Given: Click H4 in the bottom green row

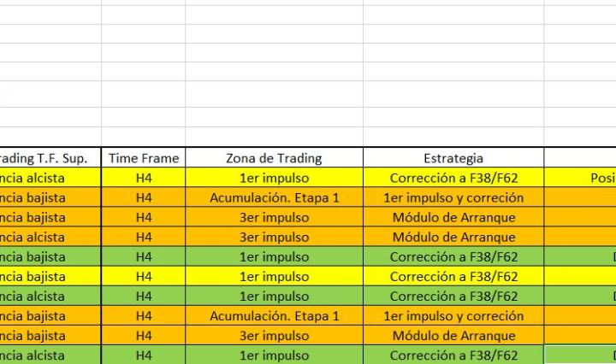Looking at the screenshot, I should (144, 355).
